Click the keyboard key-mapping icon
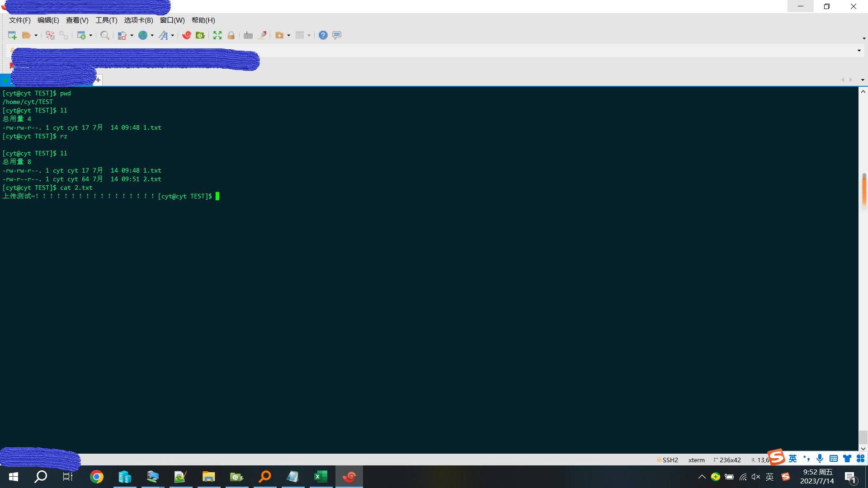This screenshot has height=488, width=868. (248, 35)
